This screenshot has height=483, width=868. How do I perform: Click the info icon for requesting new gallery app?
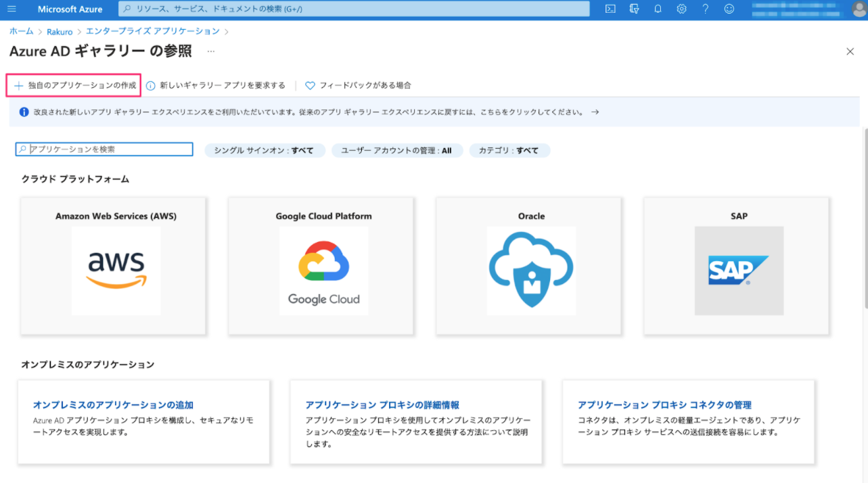pos(151,86)
